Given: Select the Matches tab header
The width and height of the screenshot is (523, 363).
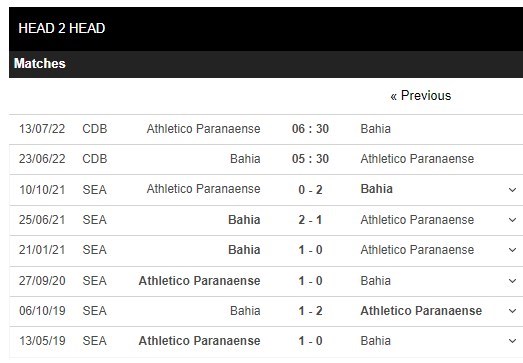Looking at the screenshot, I should tap(40, 63).
